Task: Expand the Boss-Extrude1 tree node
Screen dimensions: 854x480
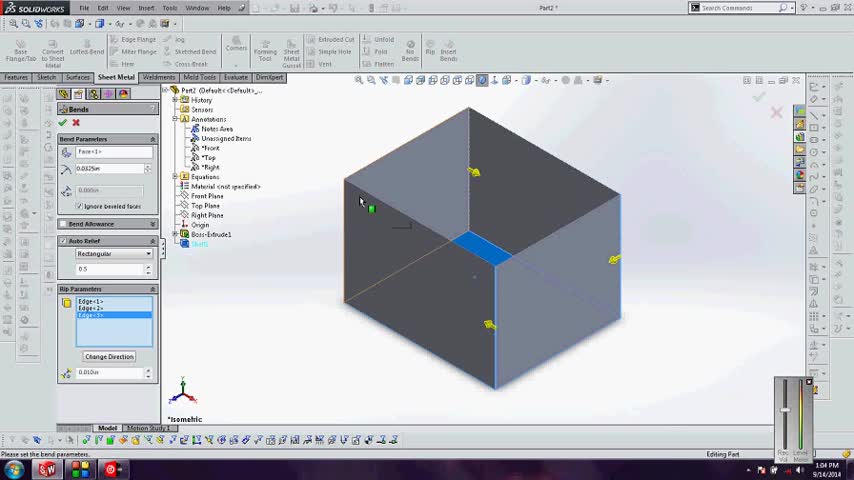Action: click(x=175, y=234)
